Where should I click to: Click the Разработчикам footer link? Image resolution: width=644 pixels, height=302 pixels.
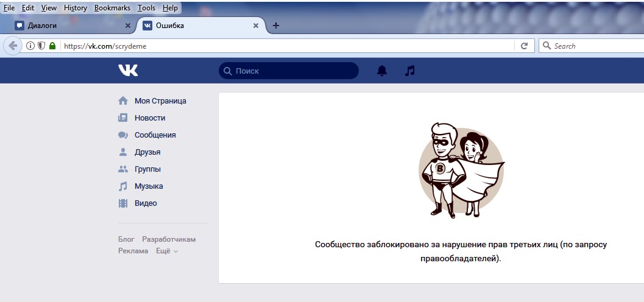pyautogui.click(x=169, y=239)
